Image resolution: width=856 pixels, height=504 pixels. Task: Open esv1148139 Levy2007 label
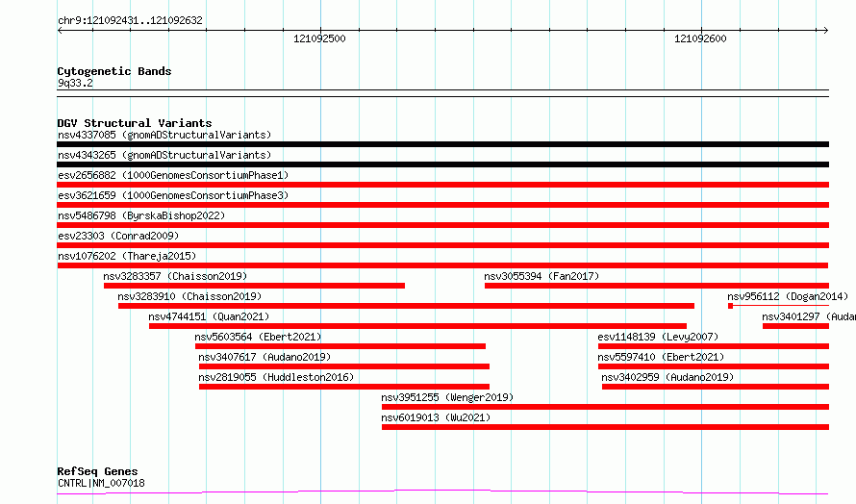(658, 337)
